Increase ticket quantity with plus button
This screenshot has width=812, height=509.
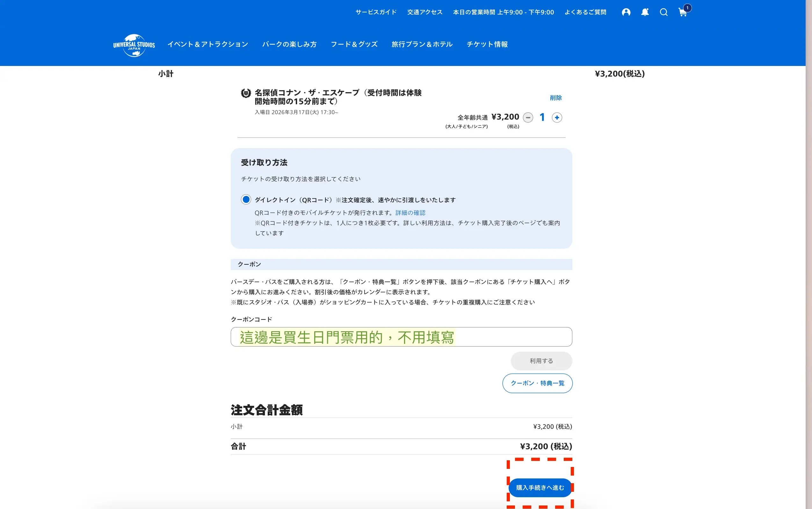pyautogui.click(x=557, y=118)
